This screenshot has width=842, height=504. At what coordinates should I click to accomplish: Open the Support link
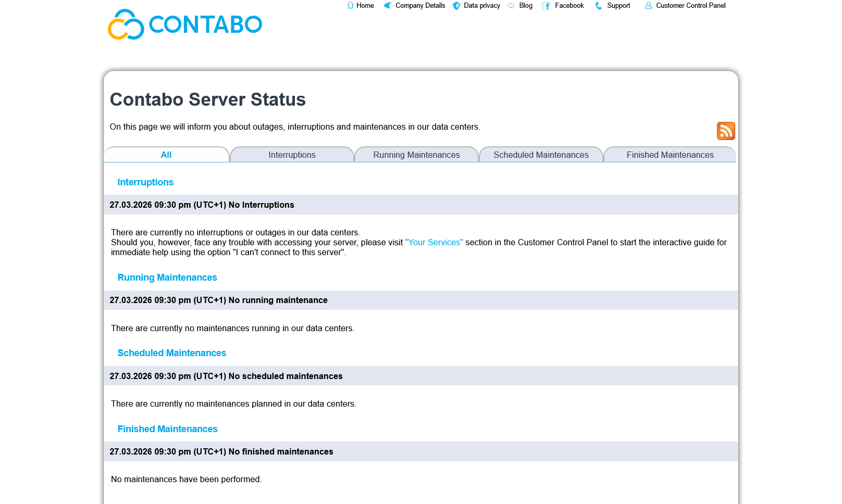point(618,6)
